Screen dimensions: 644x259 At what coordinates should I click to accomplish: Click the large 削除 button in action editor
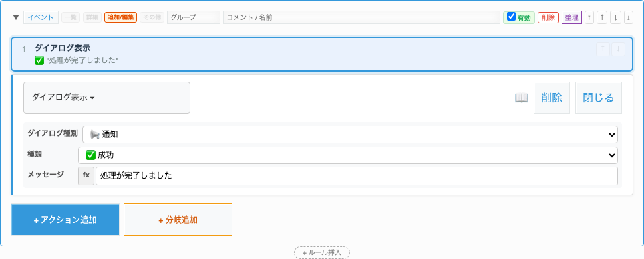[x=552, y=98]
